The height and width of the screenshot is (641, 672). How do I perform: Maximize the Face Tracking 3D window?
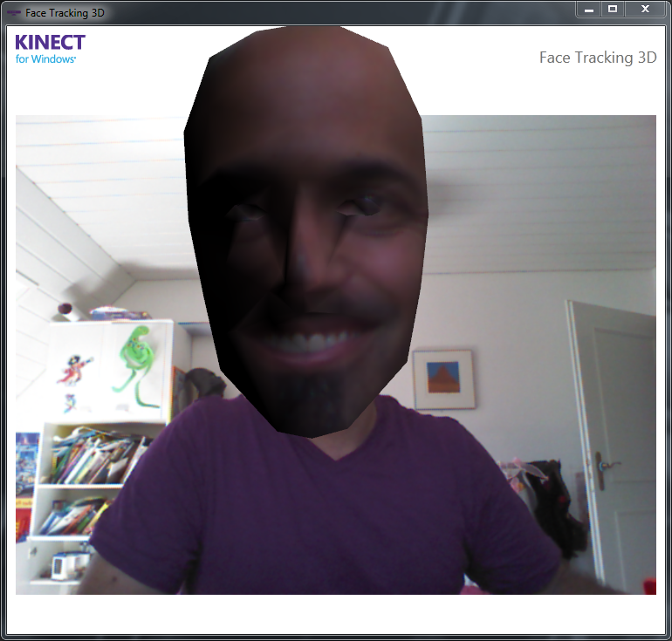(x=613, y=10)
